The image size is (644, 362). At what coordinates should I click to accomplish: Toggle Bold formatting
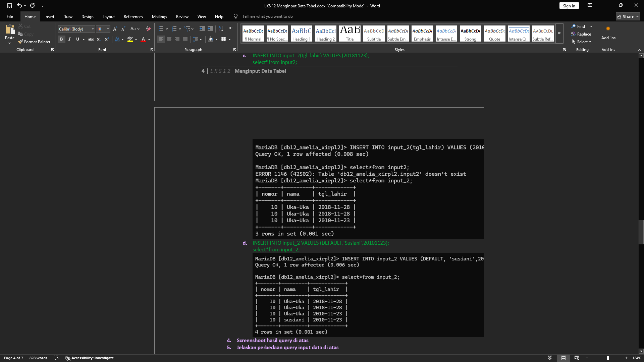[x=61, y=40]
